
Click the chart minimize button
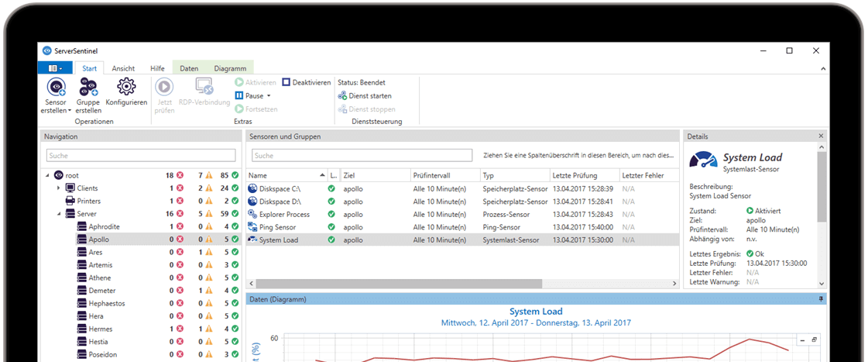pyautogui.click(x=803, y=340)
